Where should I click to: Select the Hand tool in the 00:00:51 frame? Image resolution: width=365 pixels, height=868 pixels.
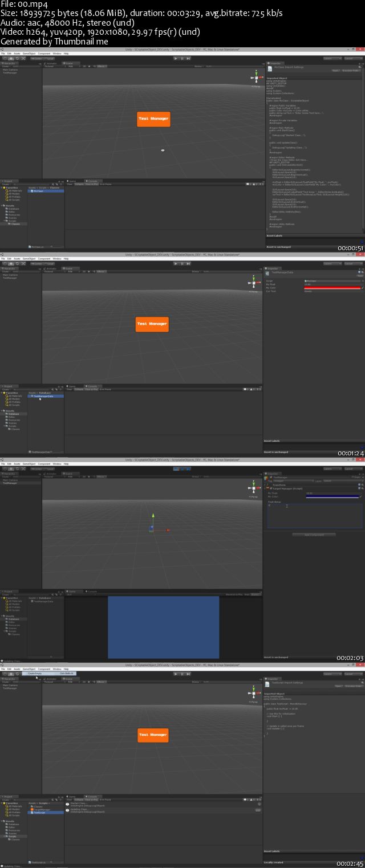pos(4,58)
